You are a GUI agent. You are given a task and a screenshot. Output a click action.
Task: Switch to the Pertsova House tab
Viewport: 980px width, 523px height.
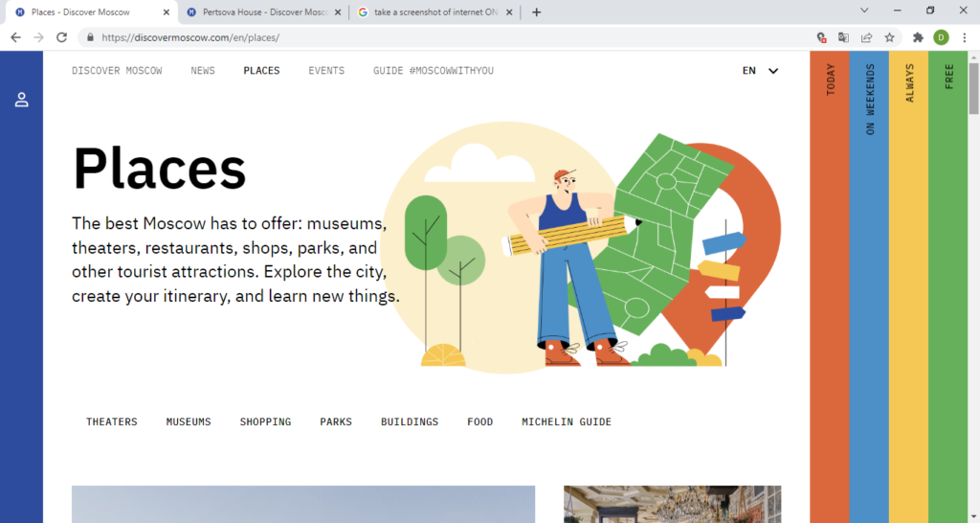262,11
